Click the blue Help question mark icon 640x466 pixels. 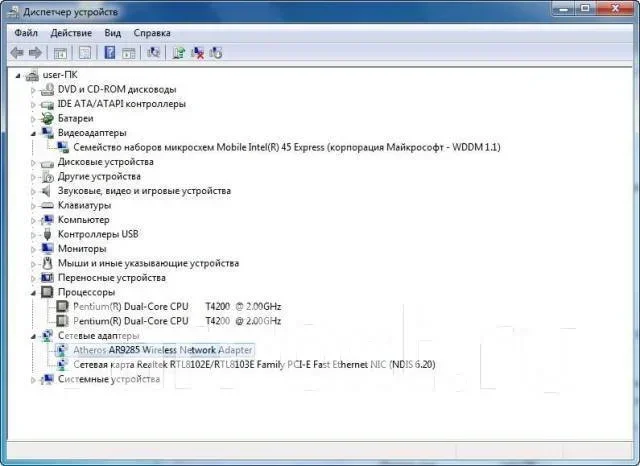[x=110, y=53]
